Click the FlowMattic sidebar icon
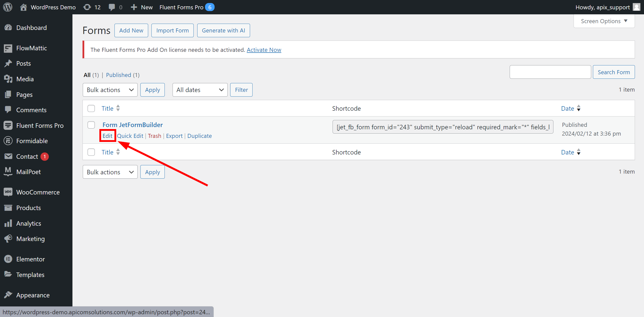 pos(8,48)
